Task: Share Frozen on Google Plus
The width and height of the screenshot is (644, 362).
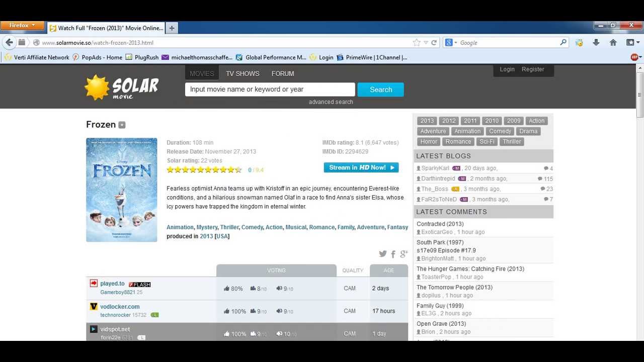Action: [404, 254]
